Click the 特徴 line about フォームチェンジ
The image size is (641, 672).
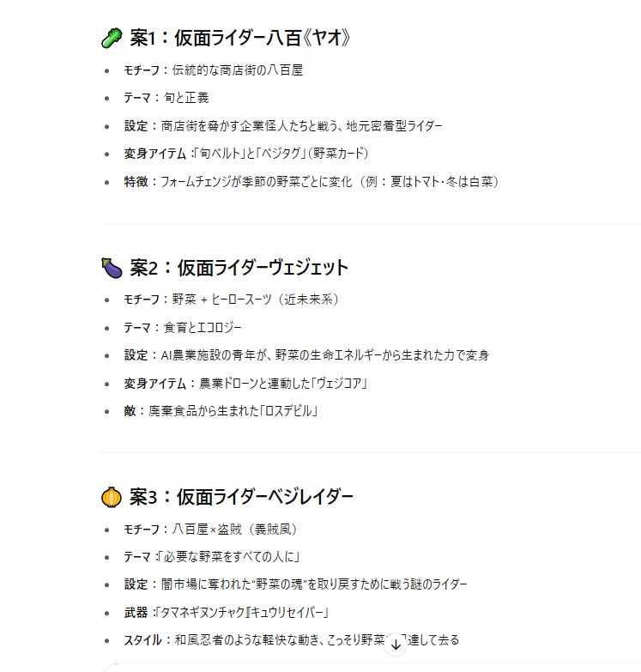pyautogui.click(x=311, y=182)
